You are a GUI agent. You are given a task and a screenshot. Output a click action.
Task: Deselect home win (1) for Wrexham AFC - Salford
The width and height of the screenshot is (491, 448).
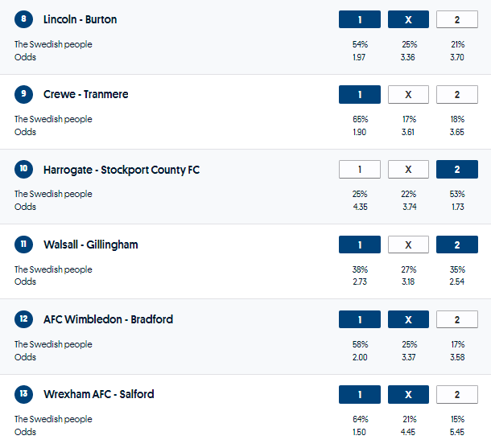360,394
